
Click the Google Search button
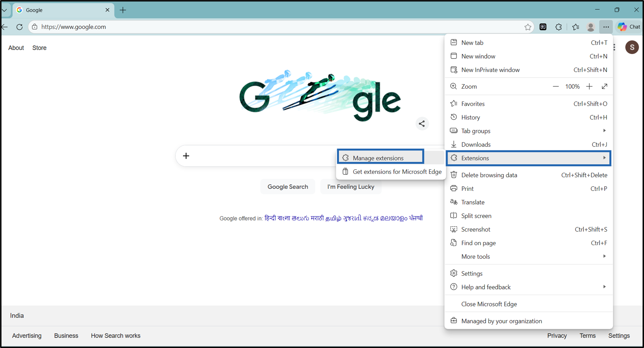[288, 187]
